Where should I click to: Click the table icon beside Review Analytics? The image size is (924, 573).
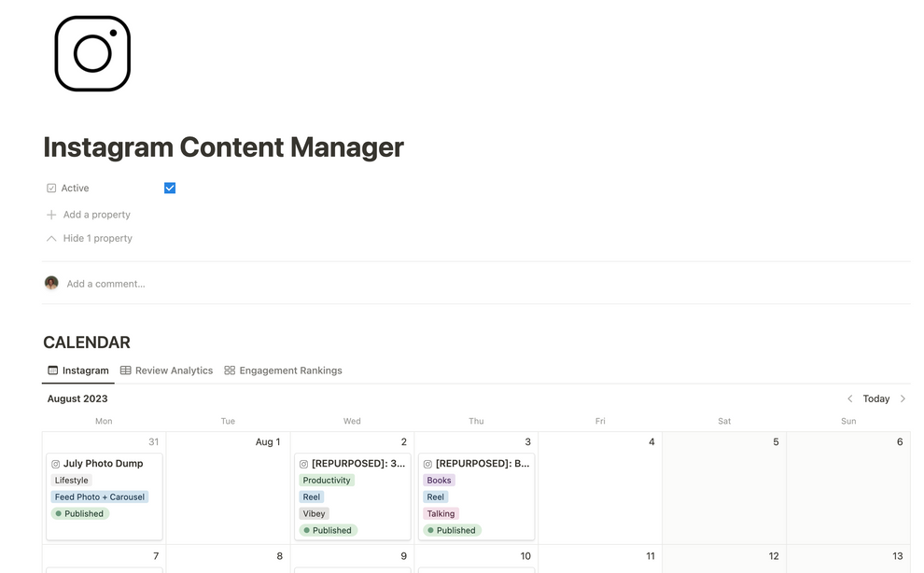(124, 370)
